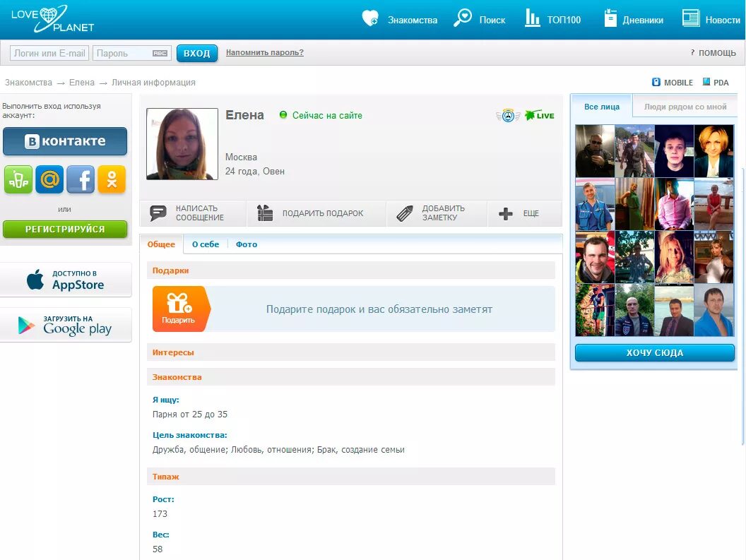Open the AppStore download banner

[66, 280]
